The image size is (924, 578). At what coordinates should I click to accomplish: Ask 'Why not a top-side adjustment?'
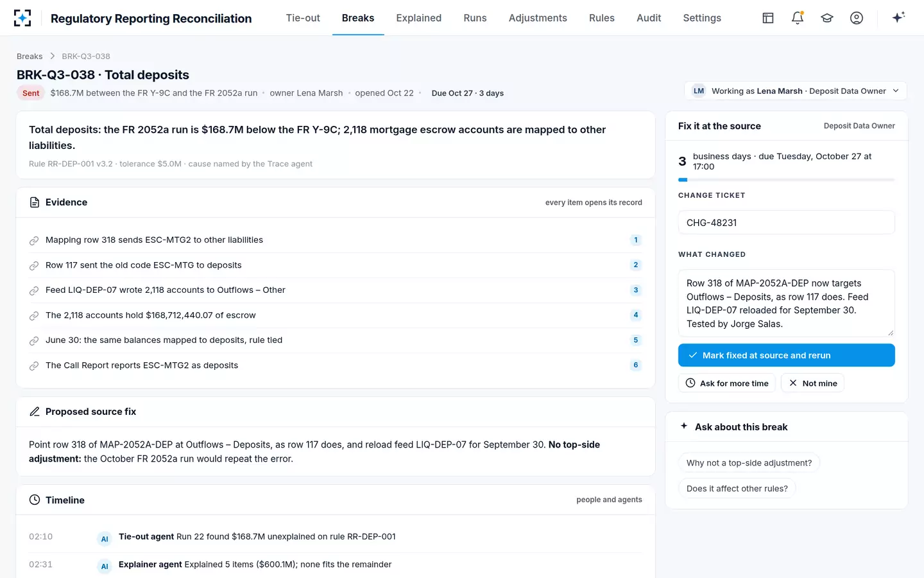coord(749,463)
